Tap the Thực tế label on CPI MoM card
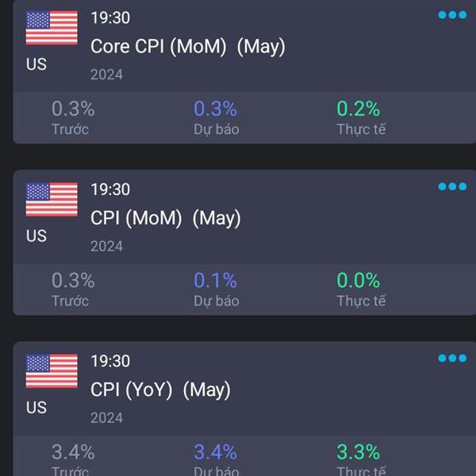This screenshot has height=476, width=476. click(x=361, y=301)
